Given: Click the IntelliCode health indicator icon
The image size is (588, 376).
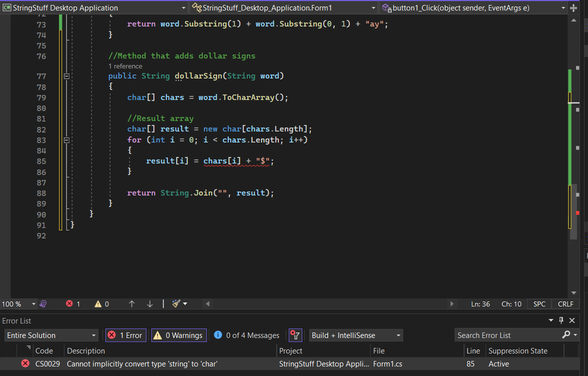Looking at the screenshot, I should click(43, 303).
